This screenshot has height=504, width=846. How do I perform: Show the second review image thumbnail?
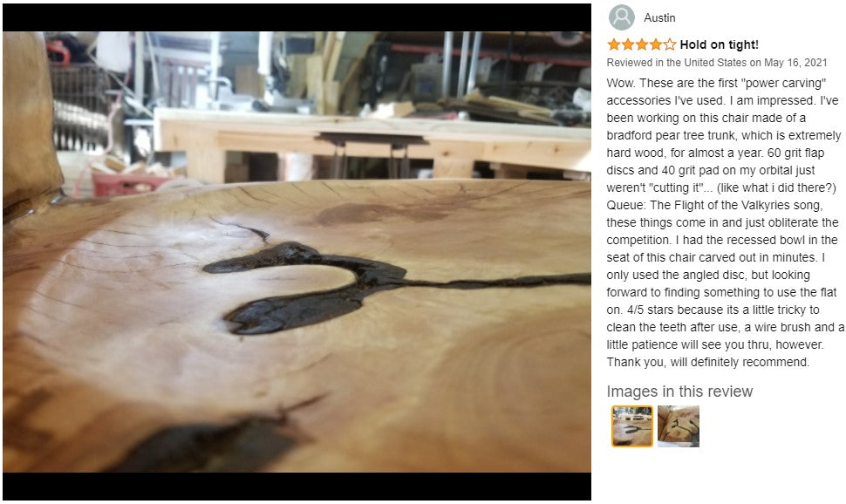point(679,426)
